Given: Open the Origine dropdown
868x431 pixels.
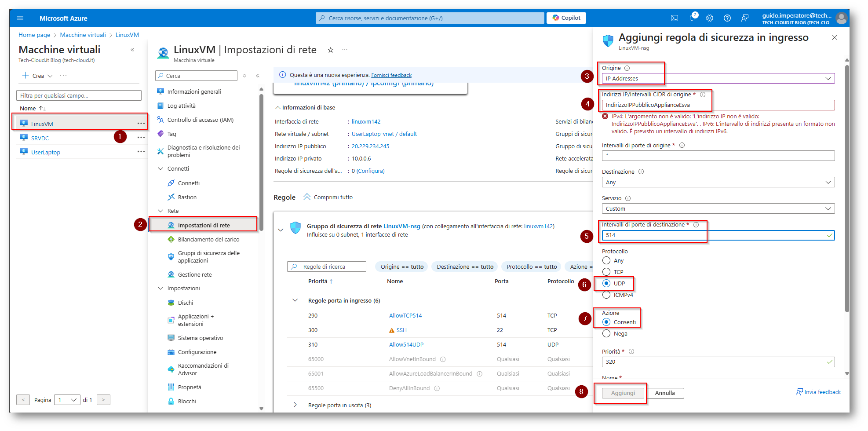Looking at the screenshot, I should click(x=718, y=78).
